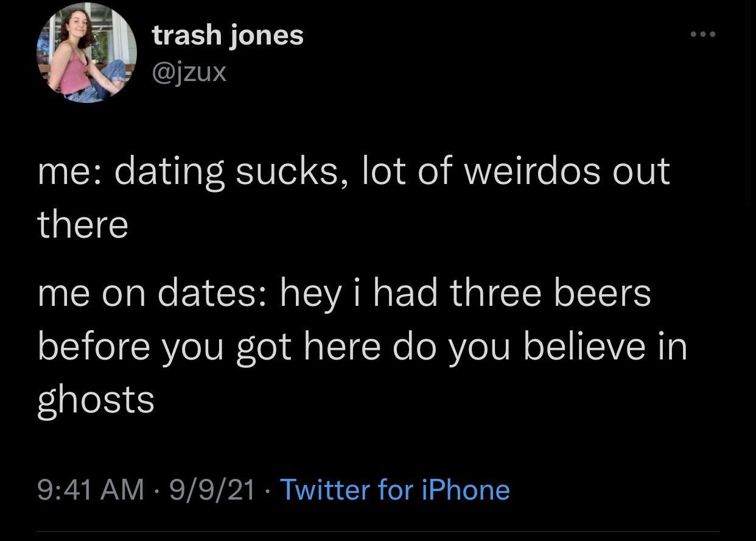This screenshot has height=541, width=756.
Task: Tap the word "ghosts" in the tweet
Action: click(96, 400)
